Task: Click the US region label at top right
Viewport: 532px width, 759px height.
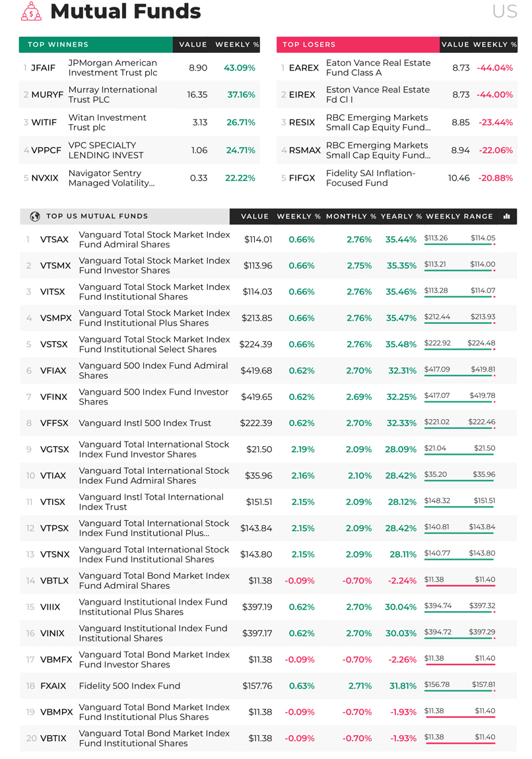Action: pyautogui.click(x=504, y=11)
